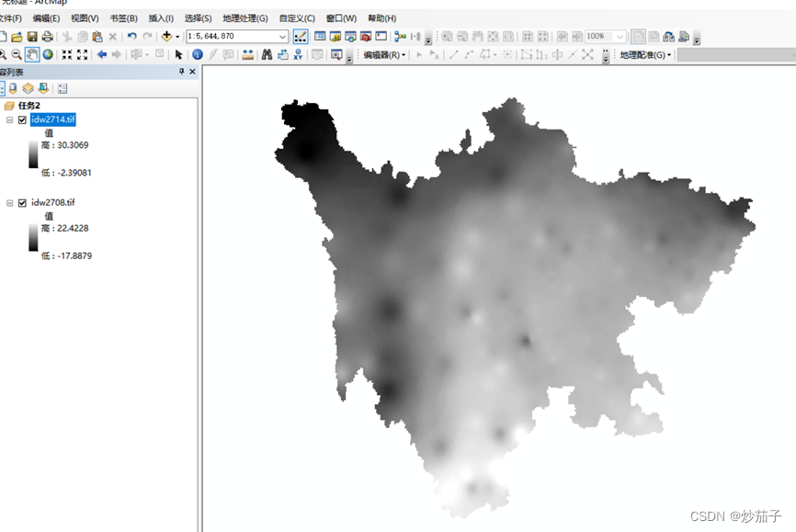The width and height of the screenshot is (796, 532).
Task: Collapse the idw2708.tif legend tree
Action: 10,202
